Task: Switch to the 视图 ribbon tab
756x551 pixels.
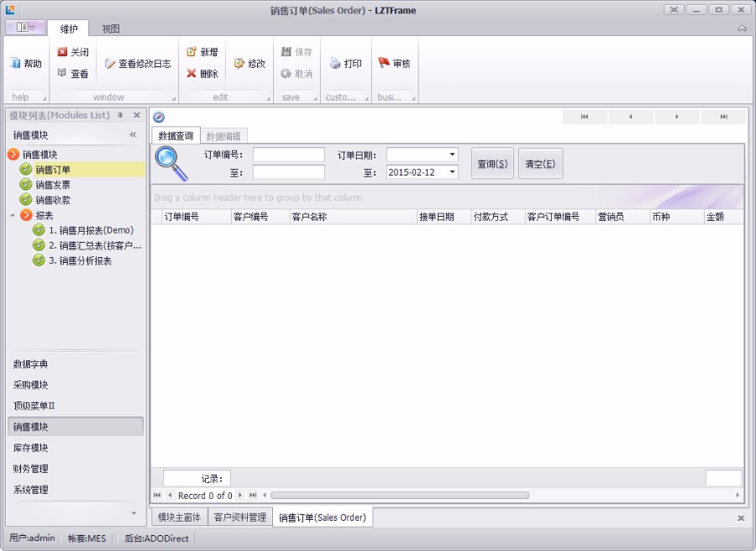Action: tap(110, 29)
